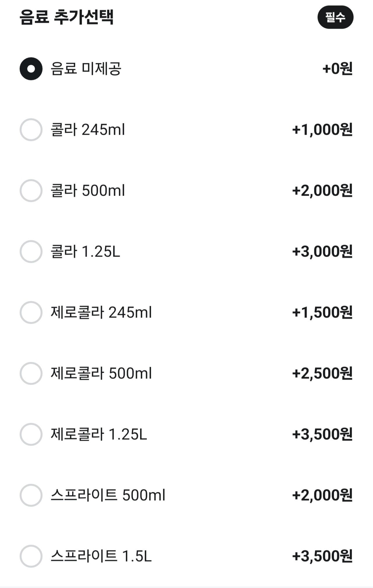Tap the 필수 badge
Screen dimensions: 373x588
[335, 17]
